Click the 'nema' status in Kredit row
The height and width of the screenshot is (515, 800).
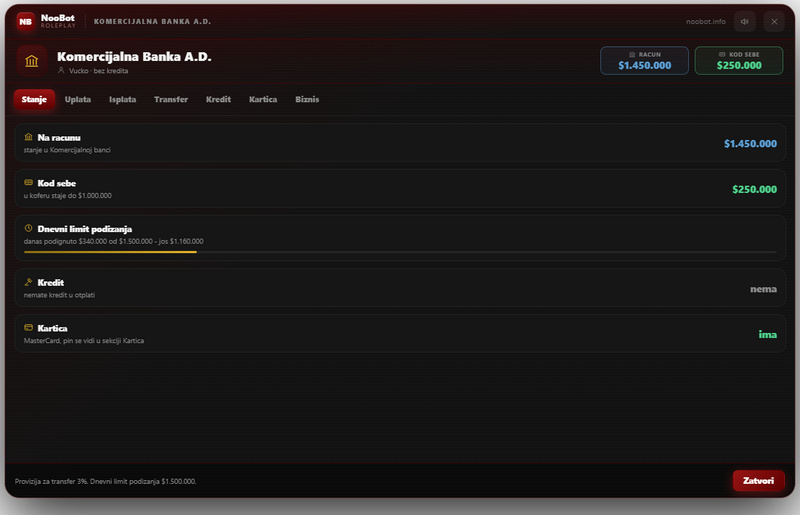763,289
